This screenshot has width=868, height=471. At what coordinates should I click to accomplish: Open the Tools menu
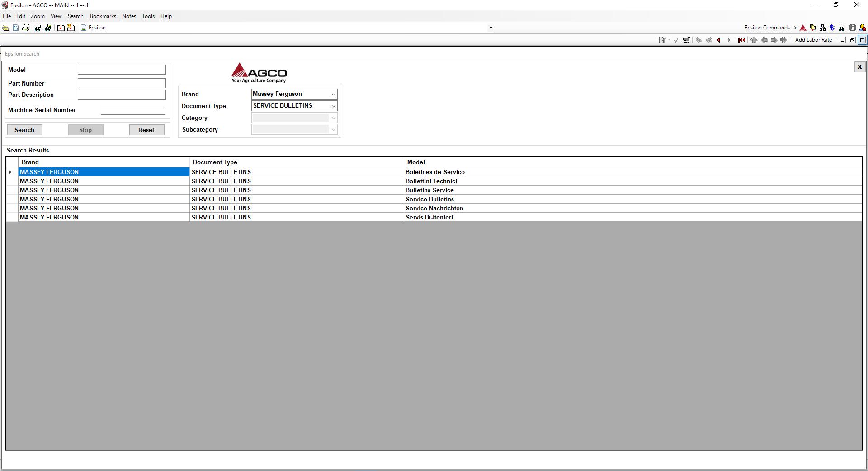[148, 16]
